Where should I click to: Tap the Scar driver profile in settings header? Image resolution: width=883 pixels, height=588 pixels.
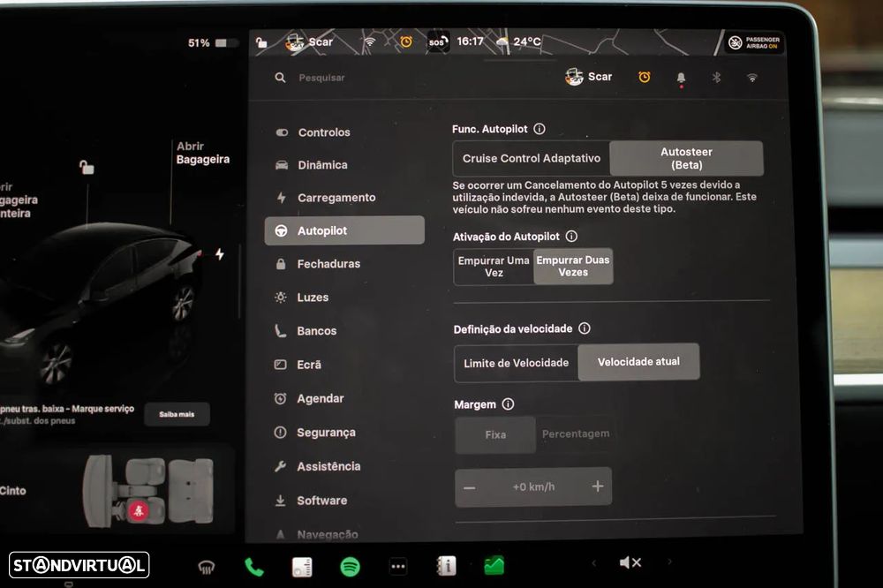point(588,77)
